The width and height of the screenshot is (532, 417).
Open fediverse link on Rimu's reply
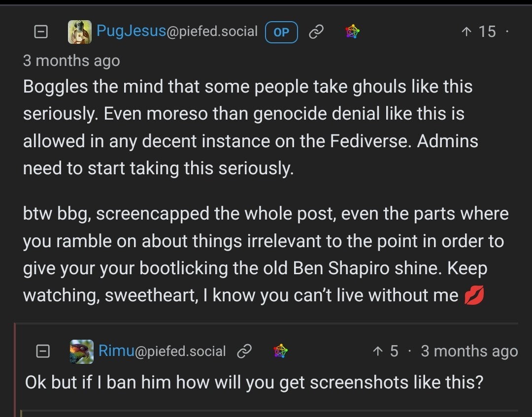[x=281, y=351]
